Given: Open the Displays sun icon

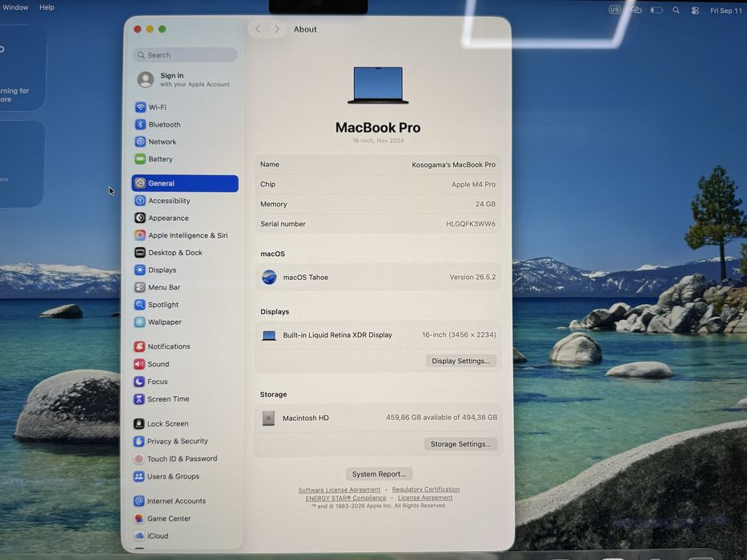Looking at the screenshot, I should click(140, 270).
